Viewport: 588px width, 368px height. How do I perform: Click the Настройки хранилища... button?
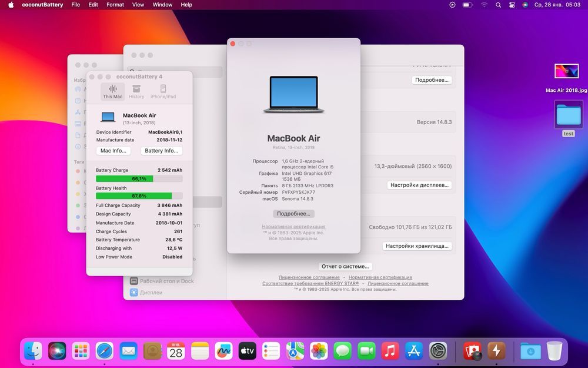(x=417, y=246)
